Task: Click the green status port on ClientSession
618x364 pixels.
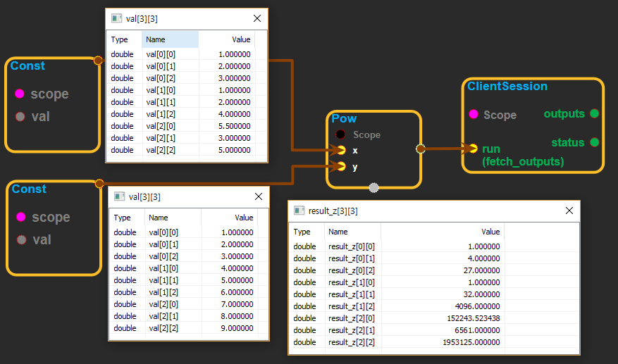Action: click(x=594, y=142)
